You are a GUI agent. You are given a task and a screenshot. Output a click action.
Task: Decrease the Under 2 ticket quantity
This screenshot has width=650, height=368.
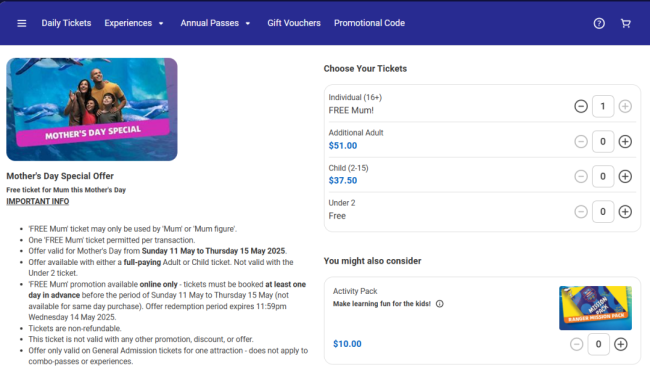click(581, 212)
